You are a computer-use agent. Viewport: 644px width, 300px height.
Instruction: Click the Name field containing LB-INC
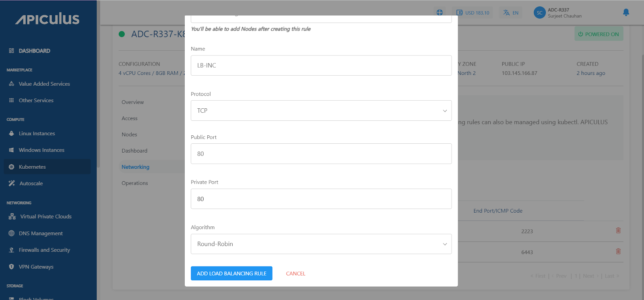tap(321, 66)
